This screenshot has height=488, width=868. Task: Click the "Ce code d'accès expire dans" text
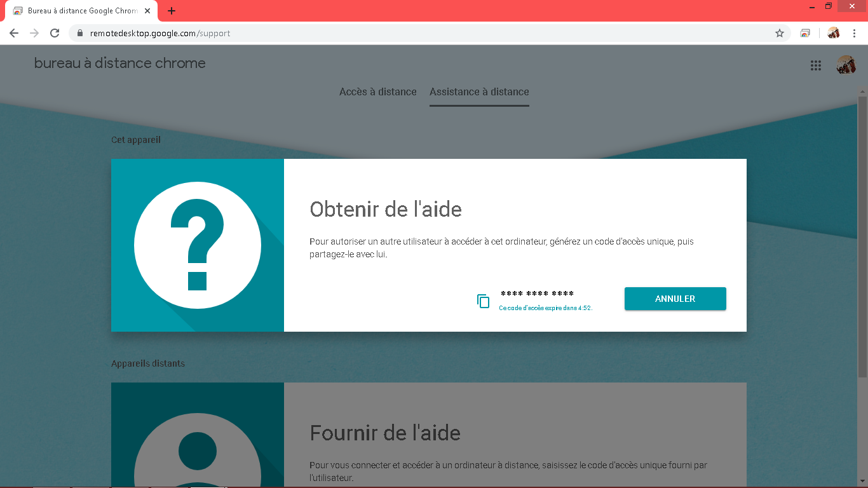tap(545, 308)
